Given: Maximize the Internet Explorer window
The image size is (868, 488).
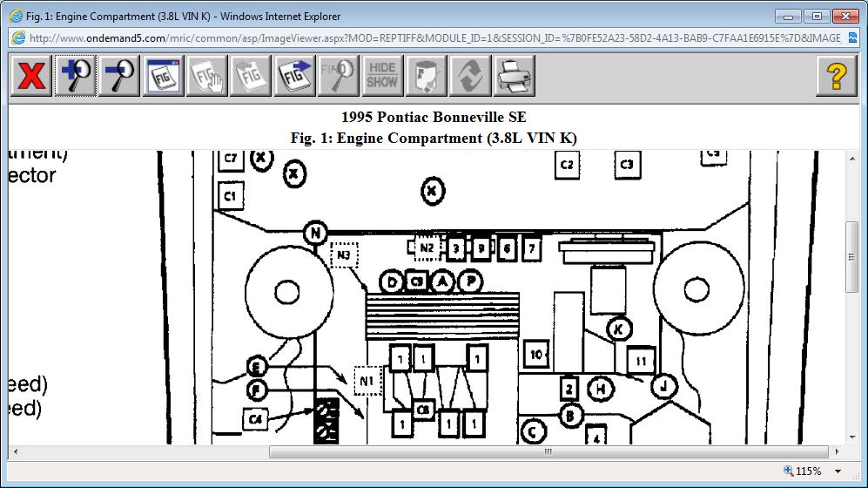Looking at the screenshot, I should coord(817,16).
